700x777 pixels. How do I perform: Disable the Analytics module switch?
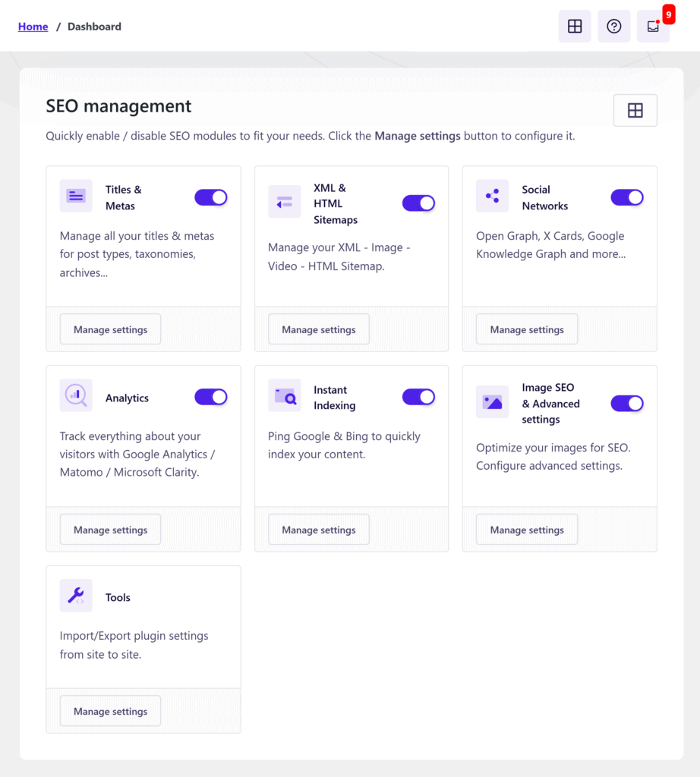(210, 396)
